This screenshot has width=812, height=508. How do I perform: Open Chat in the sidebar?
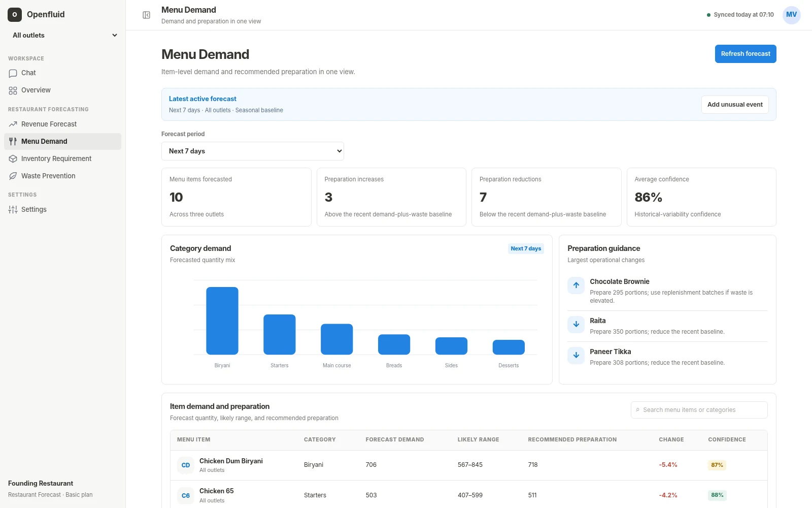point(62,73)
